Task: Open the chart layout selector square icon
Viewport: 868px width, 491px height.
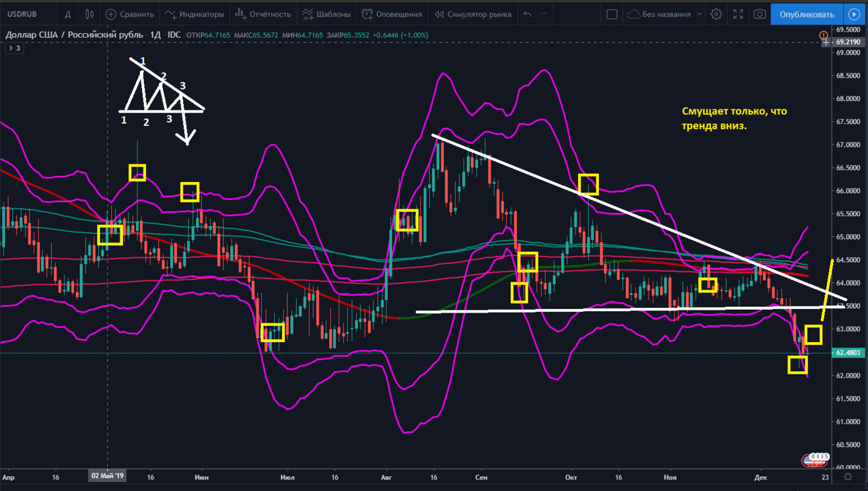Action: [x=612, y=14]
